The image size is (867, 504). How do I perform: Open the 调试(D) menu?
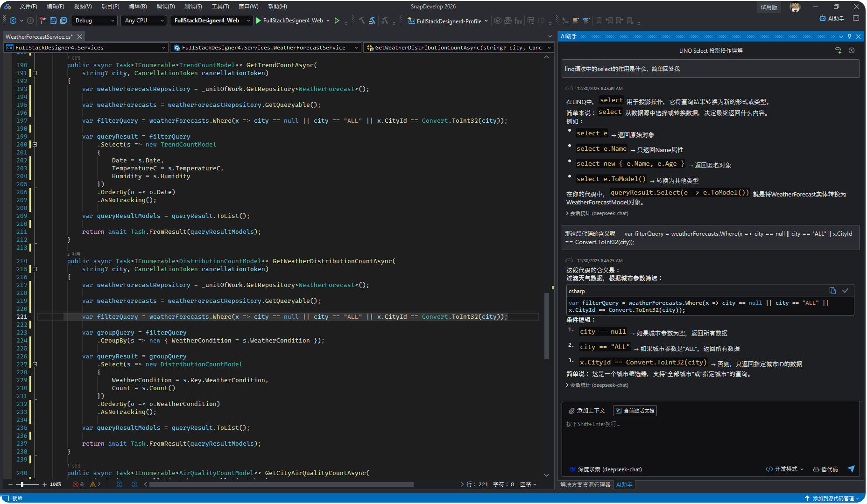pyautogui.click(x=165, y=7)
